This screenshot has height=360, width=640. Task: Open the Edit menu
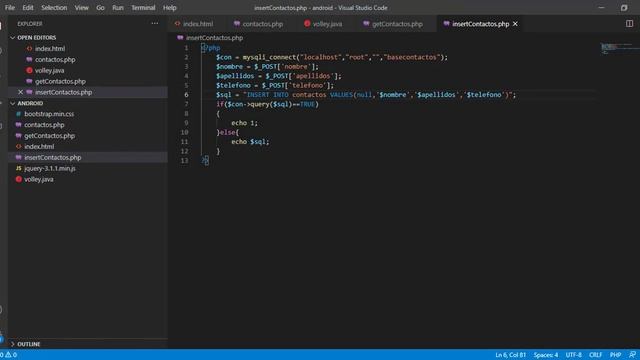pyautogui.click(x=28, y=8)
